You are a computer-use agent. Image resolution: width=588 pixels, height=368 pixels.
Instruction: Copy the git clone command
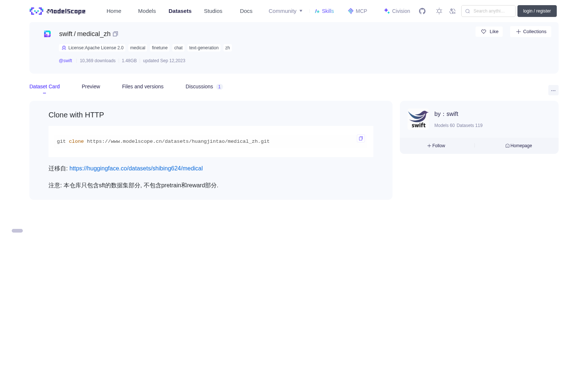pyautogui.click(x=361, y=138)
